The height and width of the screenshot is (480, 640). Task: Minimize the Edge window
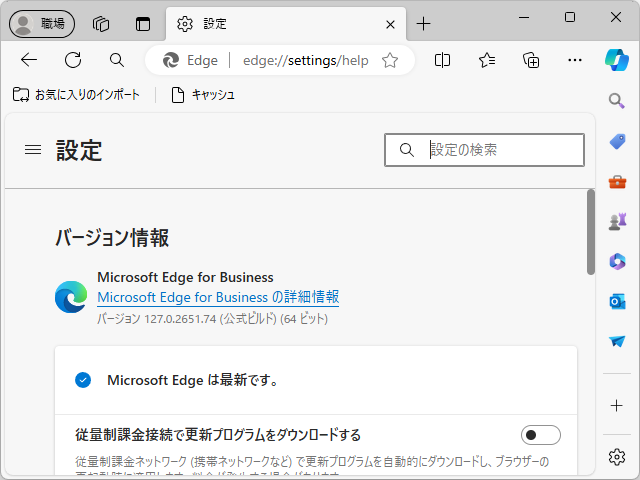[x=524, y=18]
